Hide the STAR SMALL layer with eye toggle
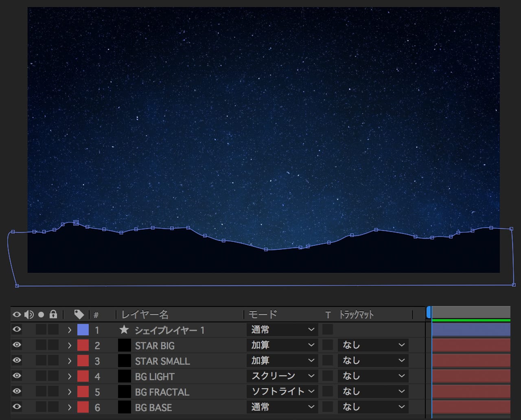The width and height of the screenshot is (521, 420). click(17, 361)
